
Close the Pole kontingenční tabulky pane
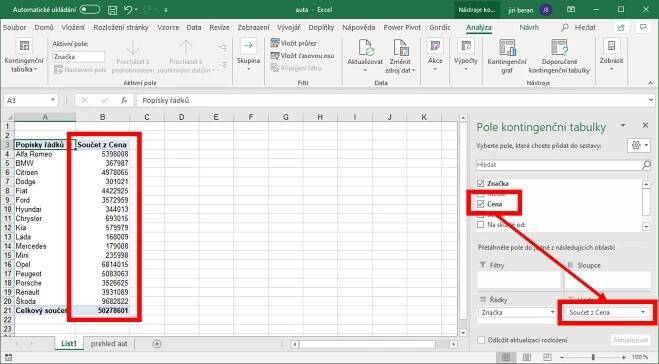point(646,125)
